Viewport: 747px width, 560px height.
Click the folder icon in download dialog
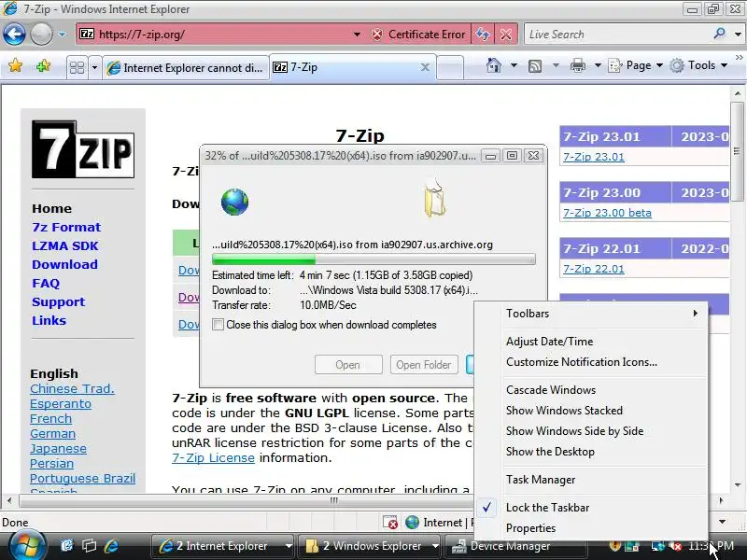point(434,199)
